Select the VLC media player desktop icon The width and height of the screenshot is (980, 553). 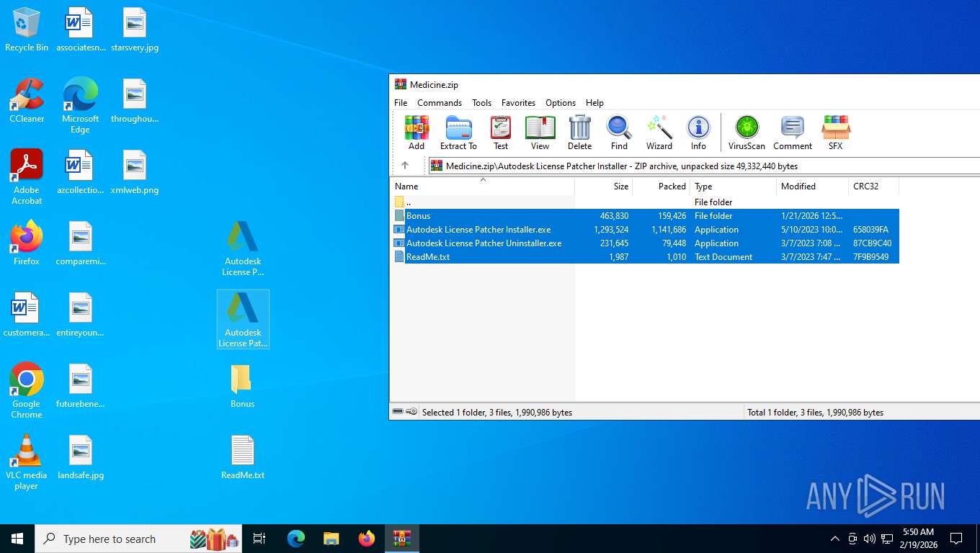click(27, 462)
